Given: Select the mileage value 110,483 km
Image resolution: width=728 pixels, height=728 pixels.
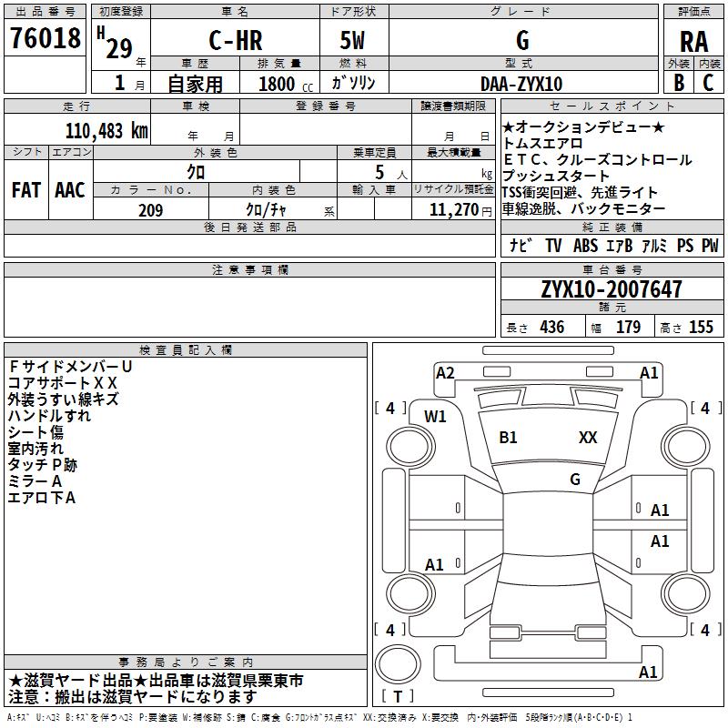Looking at the screenshot, I should [106, 130].
